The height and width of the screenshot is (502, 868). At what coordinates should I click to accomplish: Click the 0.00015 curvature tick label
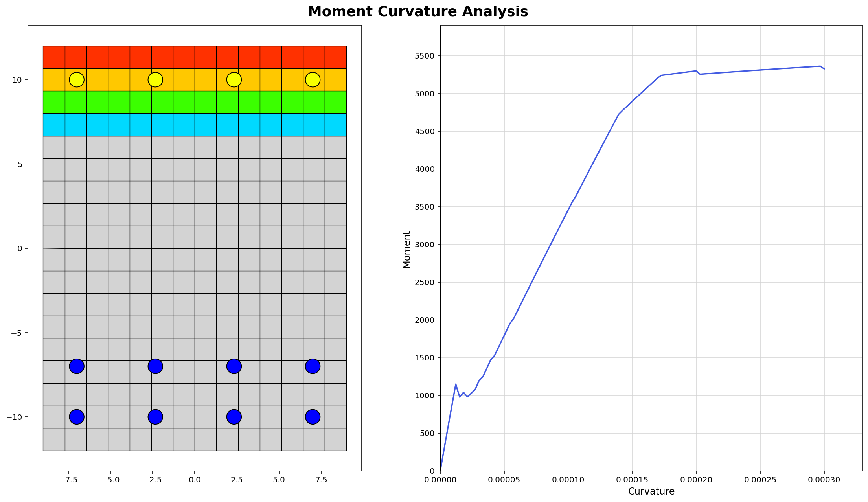(x=632, y=480)
